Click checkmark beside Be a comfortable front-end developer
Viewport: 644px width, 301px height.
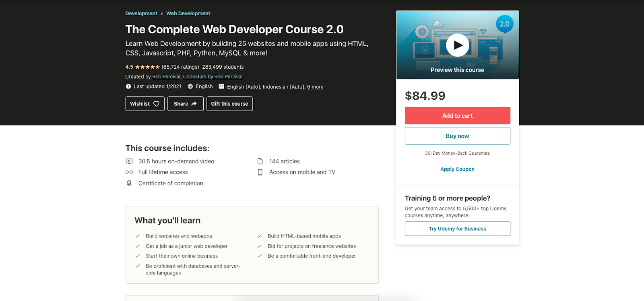[x=259, y=256]
